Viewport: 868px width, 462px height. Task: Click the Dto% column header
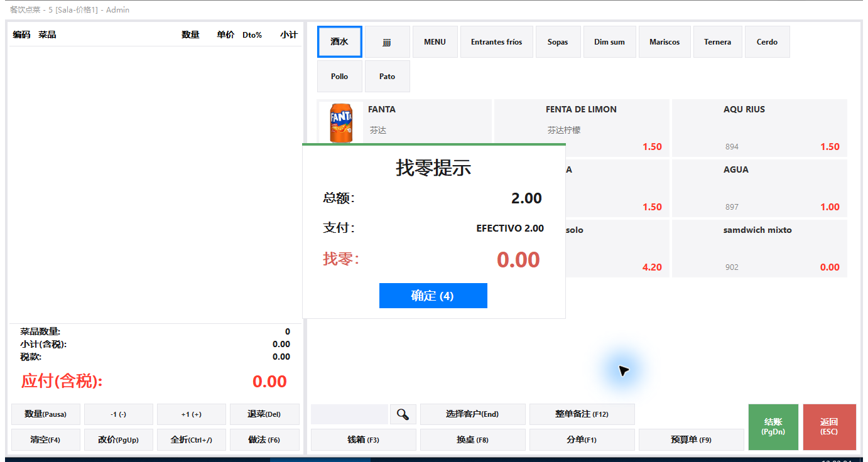[252, 35]
